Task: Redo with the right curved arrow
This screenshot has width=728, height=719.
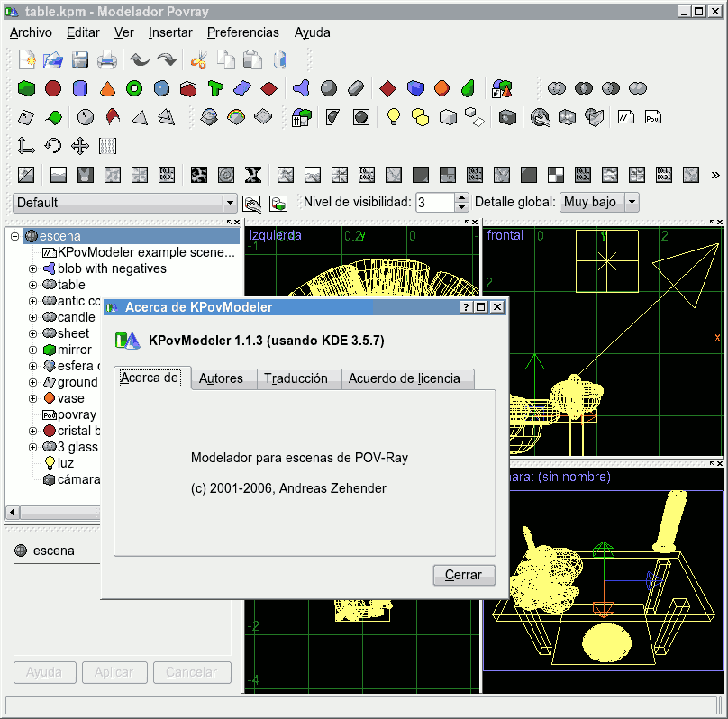Action: coord(167,59)
